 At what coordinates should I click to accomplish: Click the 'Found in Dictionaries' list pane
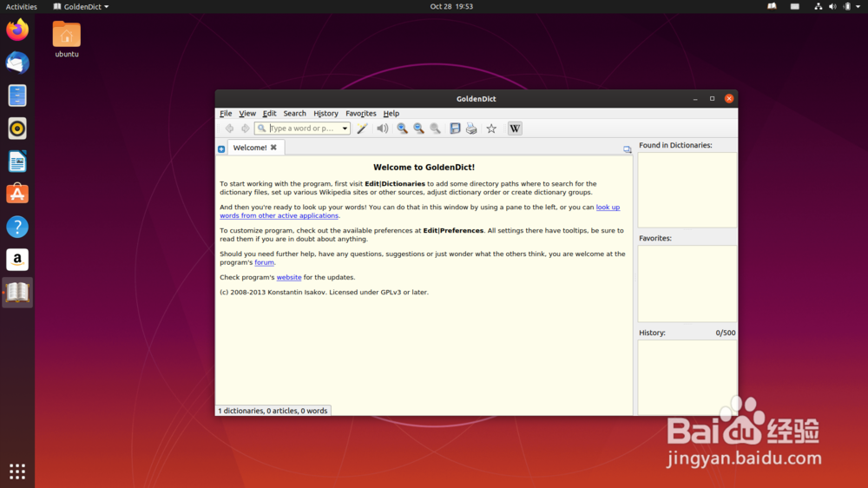click(x=687, y=190)
